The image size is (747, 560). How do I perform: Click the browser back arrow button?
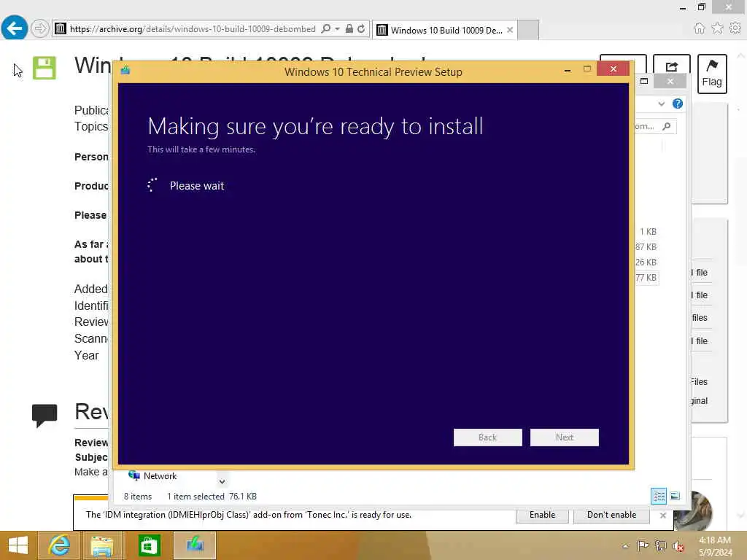click(x=15, y=28)
